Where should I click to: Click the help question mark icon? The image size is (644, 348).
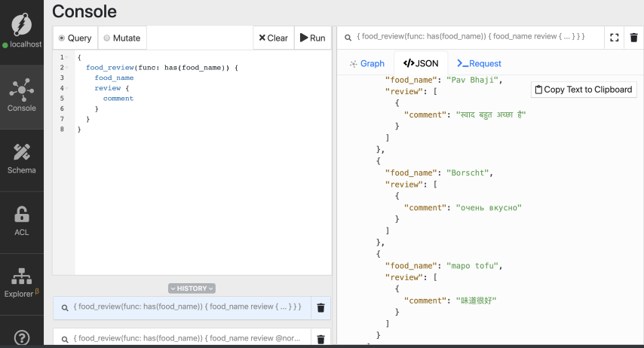click(22, 337)
